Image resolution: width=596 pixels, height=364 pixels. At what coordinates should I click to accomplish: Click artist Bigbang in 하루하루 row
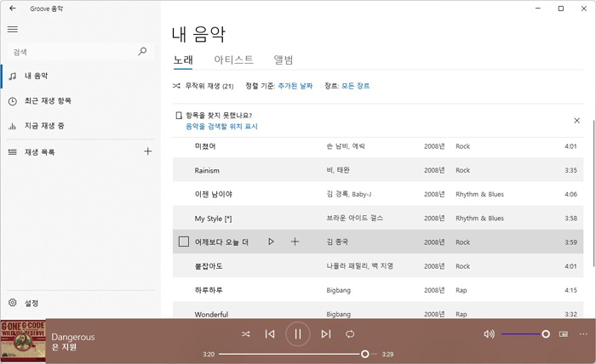tap(338, 290)
